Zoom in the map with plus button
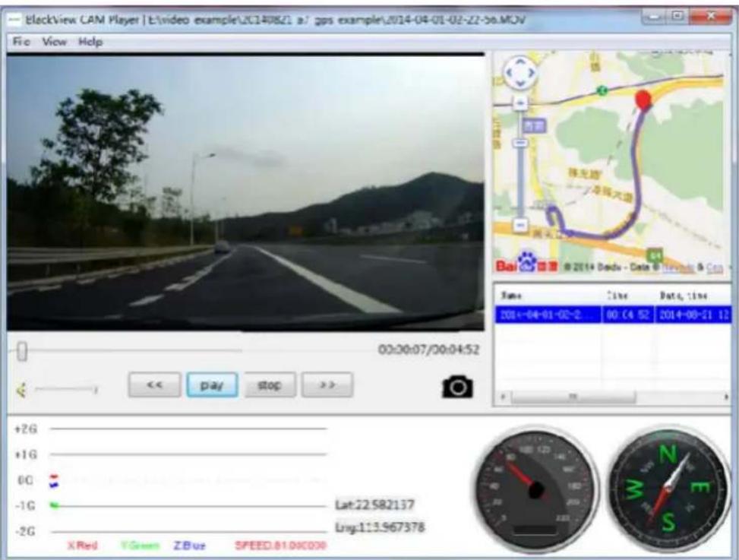The width and height of the screenshot is (739, 560). (x=520, y=103)
